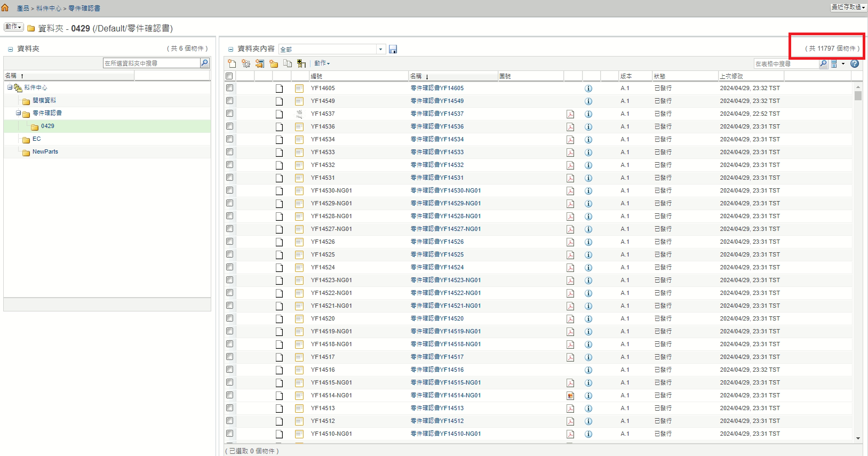Tick the checkbox for YF14537

(229, 114)
